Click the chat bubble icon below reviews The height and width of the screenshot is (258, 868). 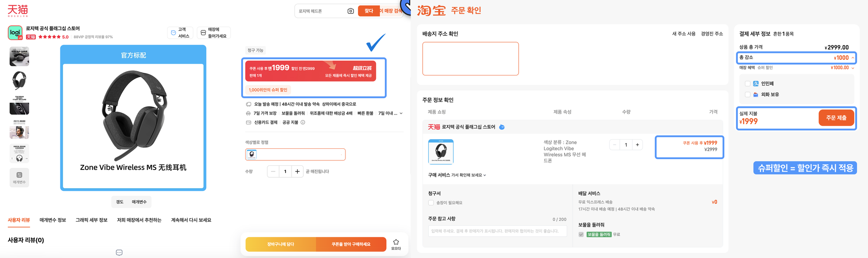coord(119,252)
